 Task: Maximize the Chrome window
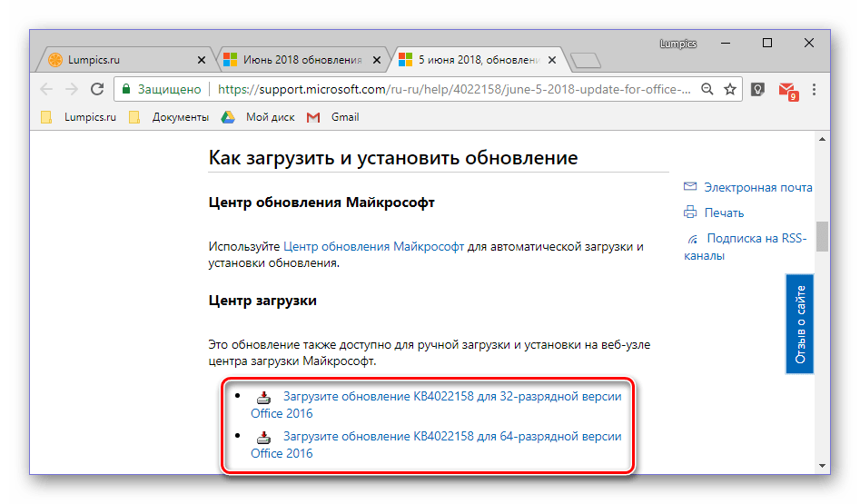(x=767, y=43)
